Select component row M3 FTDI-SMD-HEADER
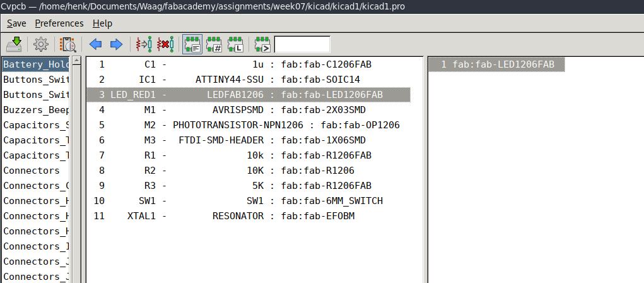 [249, 140]
